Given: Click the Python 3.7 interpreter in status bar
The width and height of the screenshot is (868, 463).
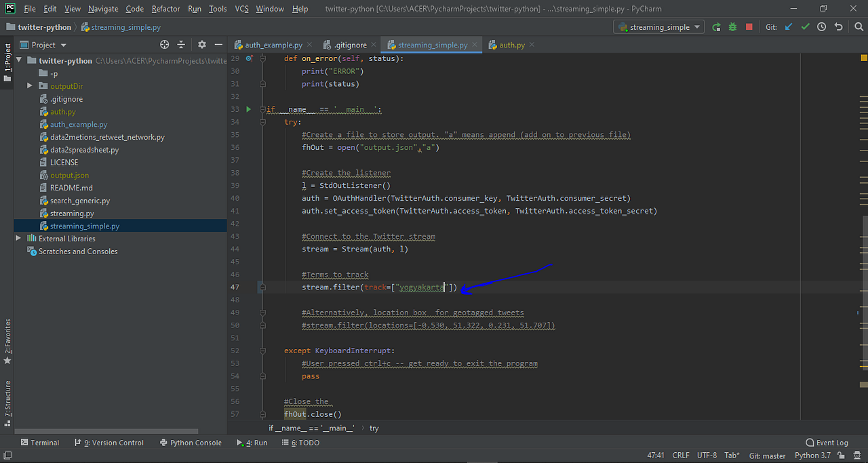Looking at the screenshot, I should [x=812, y=455].
